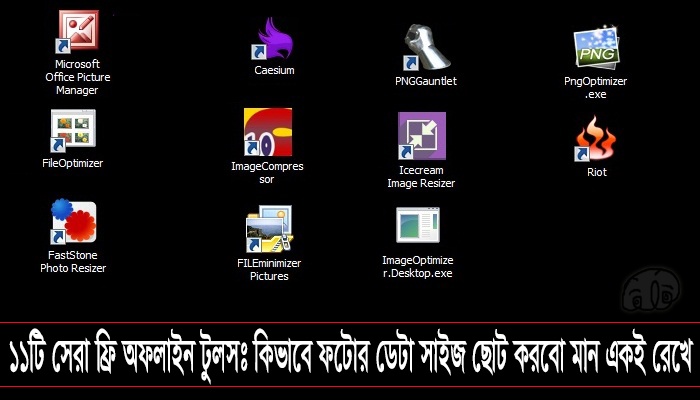Click the "Caesium" label text
The width and height of the screenshot is (700, 400).
pyautogui.click(x=274, y=70)
